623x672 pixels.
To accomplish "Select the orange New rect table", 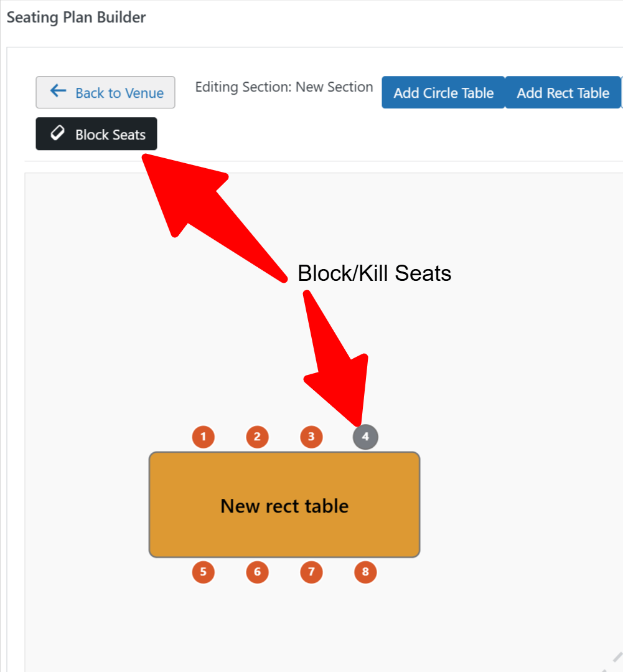I will (284, 504).
